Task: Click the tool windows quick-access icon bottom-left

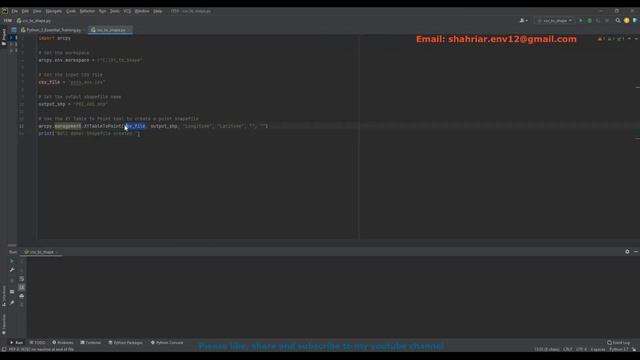Action: coord(4,349)
